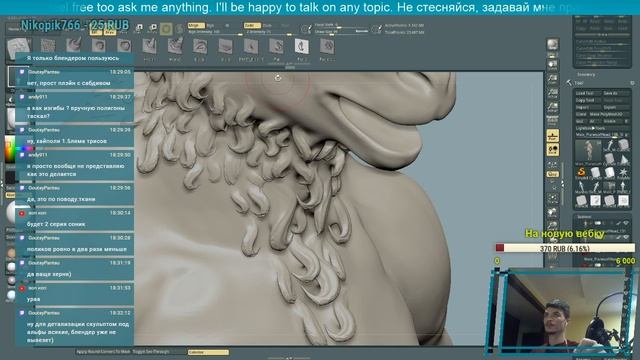Click the Copy Tool button

tap(587, 100)
